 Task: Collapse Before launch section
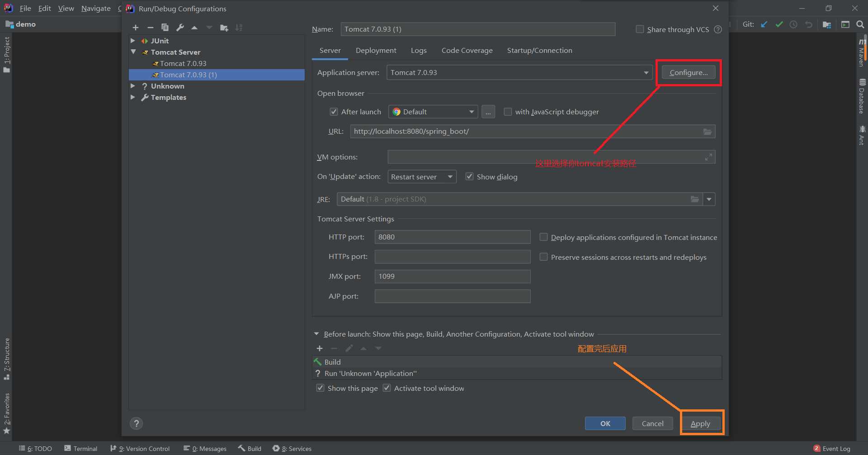(x=316, y=334)
